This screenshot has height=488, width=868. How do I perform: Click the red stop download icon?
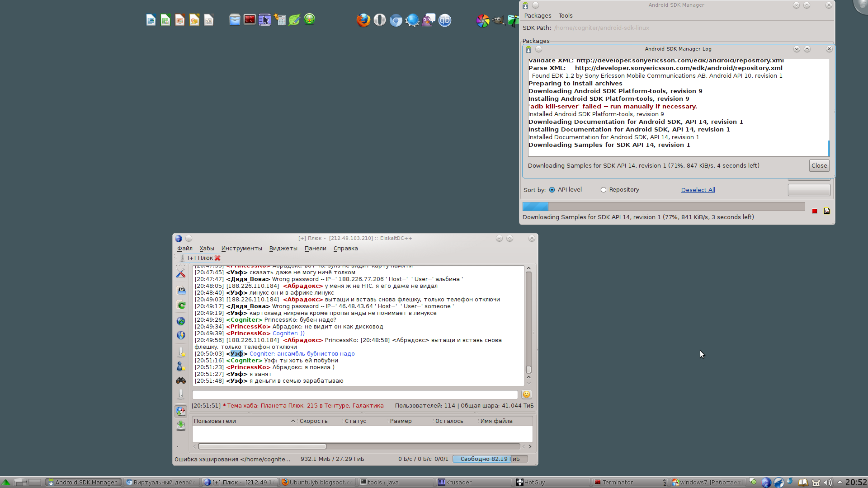click(x=815, y=211)
